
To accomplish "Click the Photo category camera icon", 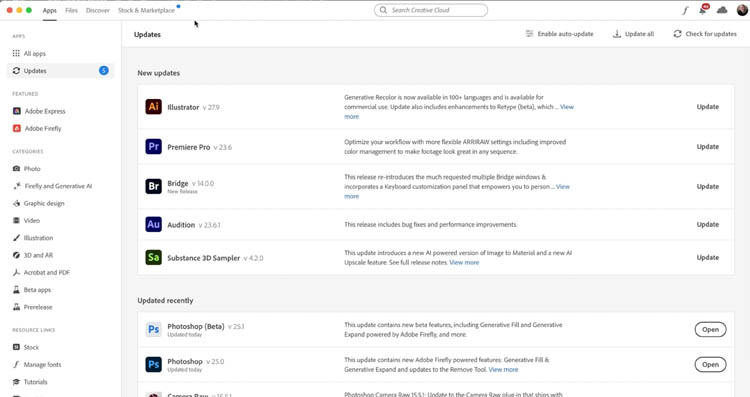I will [x=16, y=168].
